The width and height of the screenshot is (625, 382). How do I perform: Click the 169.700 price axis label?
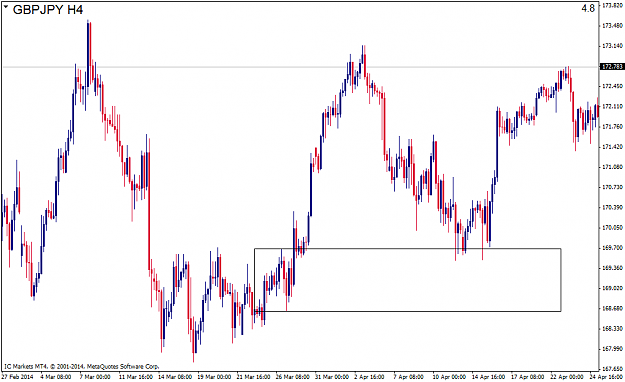(x=613, y=248)
